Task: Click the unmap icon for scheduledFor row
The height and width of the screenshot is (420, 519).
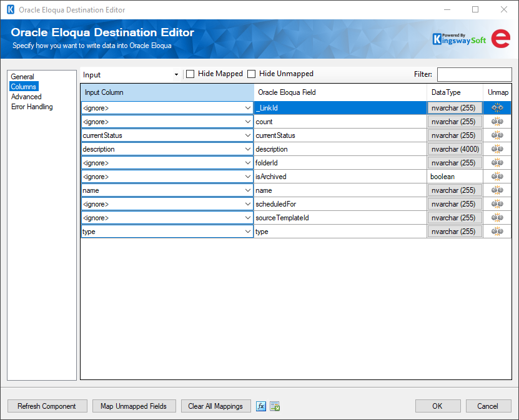Action: coord(497,204)
